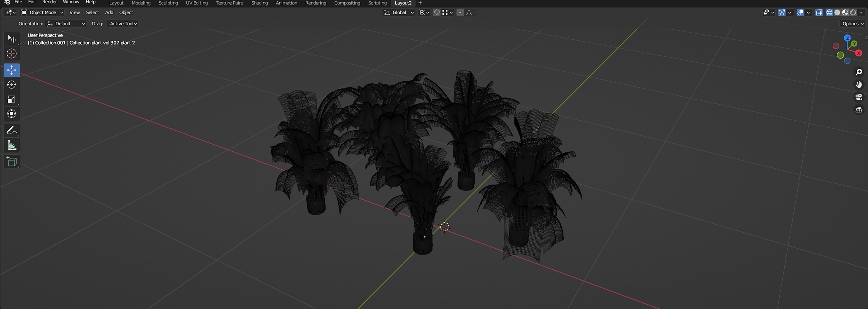Open the File menu

(x=18, y=2)
